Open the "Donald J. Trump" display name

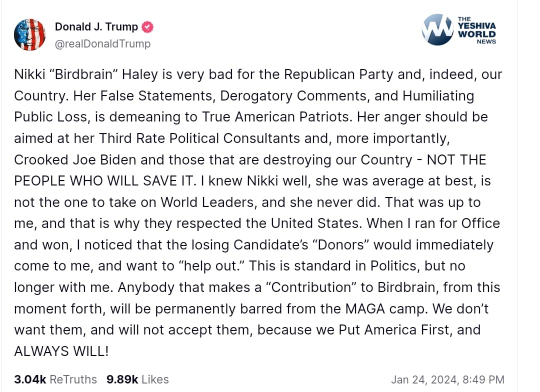[x=97, y=27]
